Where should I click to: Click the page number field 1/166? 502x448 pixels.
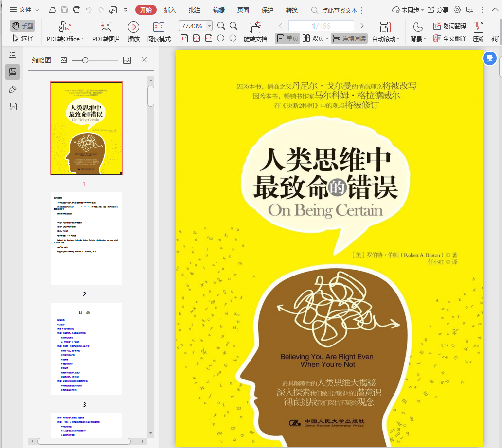[321, 26]
